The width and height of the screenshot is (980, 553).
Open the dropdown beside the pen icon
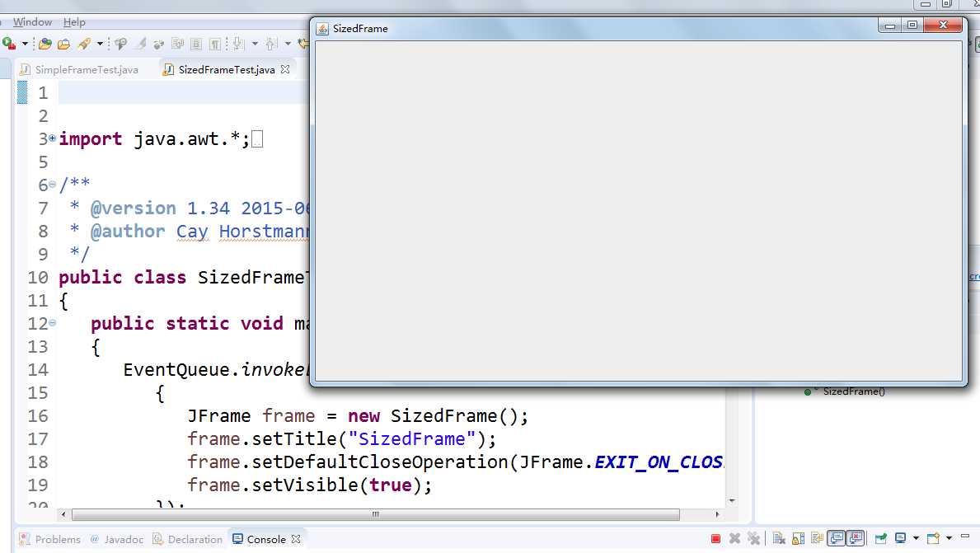100,44
